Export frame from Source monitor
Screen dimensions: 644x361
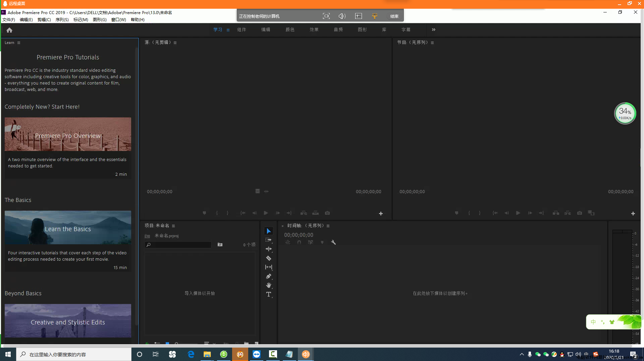327,213
